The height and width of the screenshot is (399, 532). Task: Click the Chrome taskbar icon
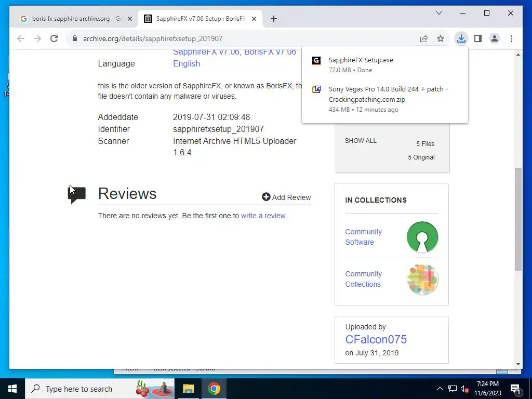(x=214, y=389)
